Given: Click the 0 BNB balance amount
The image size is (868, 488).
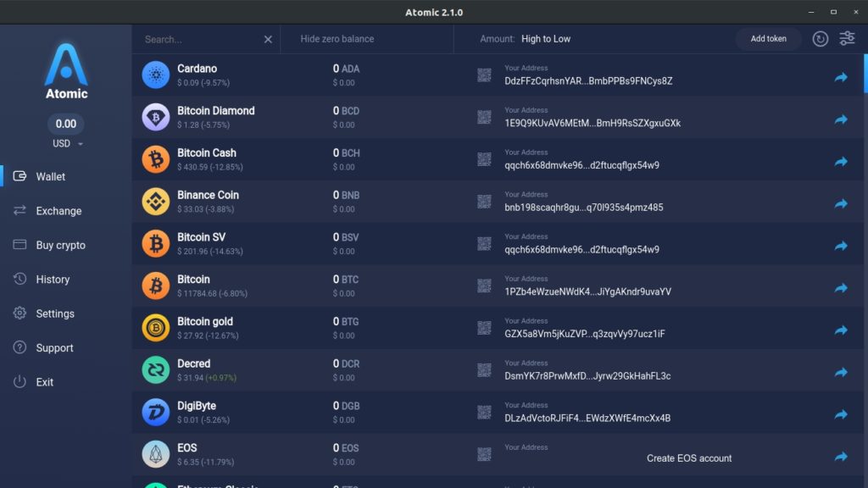Looking at the screenshot, I should click(x=346, y=196).
